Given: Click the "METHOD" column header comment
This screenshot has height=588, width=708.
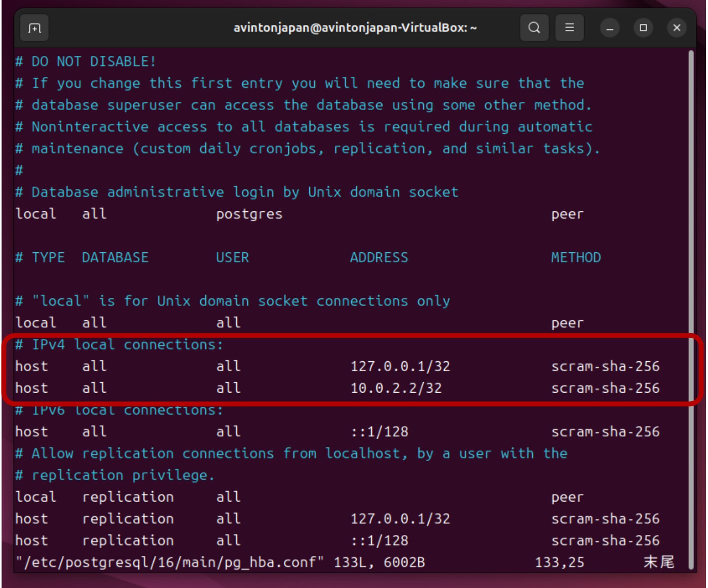Looking at the screenshot, I should tap(576, 257).
